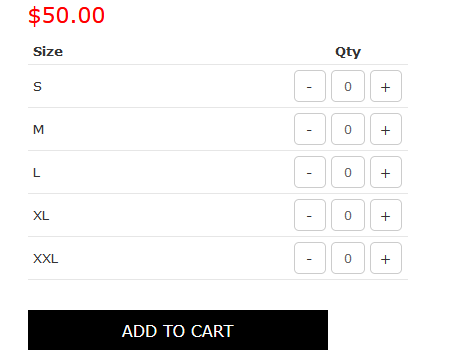Click the size L quantity input
This screenshot has width=449, height=360.
[348, 172]
